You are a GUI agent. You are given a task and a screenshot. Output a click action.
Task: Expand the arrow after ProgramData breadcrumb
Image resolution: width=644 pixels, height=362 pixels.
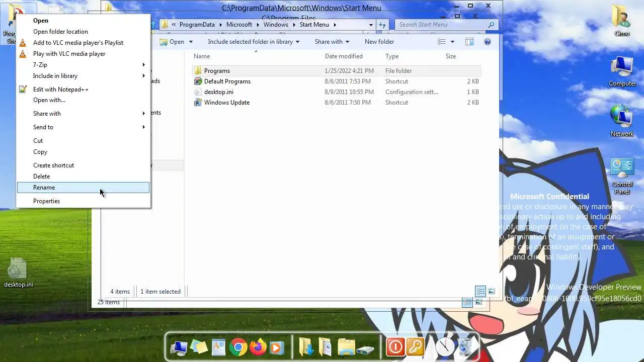(220, 25)
